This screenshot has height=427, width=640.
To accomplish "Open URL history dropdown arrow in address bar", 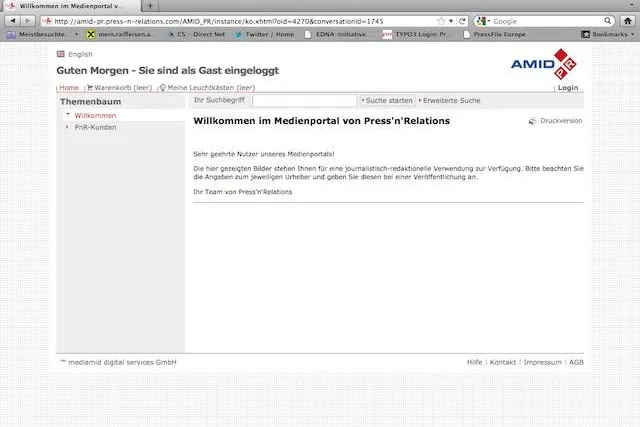I will [x=451, y=21].
